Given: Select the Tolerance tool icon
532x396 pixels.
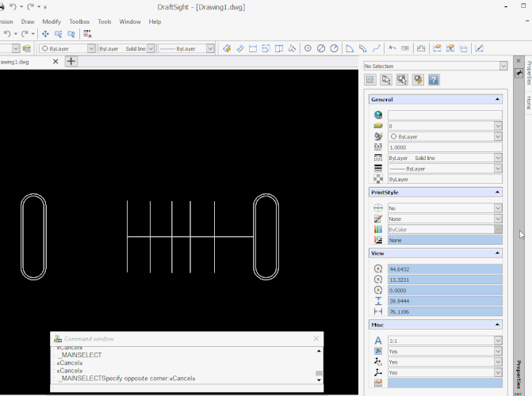Looking at the screenshot, I should point(405,48).
